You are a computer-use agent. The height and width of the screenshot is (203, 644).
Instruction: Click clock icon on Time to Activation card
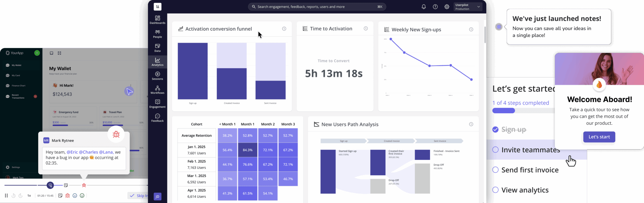366,28
